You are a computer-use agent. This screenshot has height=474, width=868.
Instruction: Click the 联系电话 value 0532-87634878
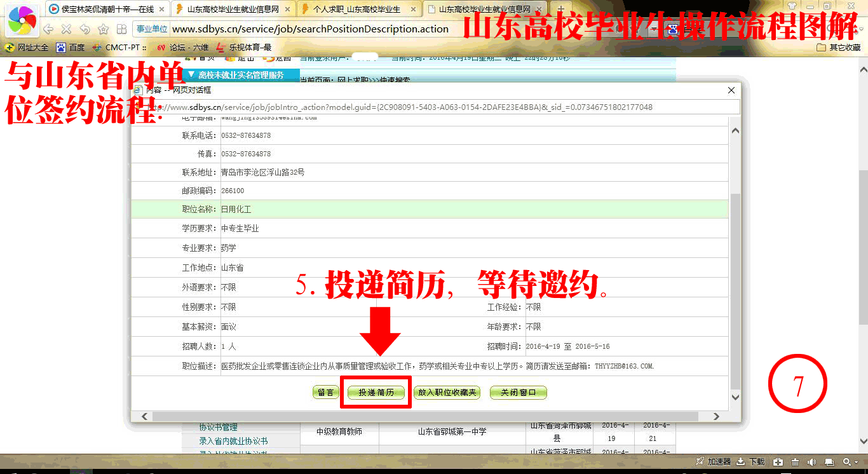pyautogui.click(x=246, y=136)
